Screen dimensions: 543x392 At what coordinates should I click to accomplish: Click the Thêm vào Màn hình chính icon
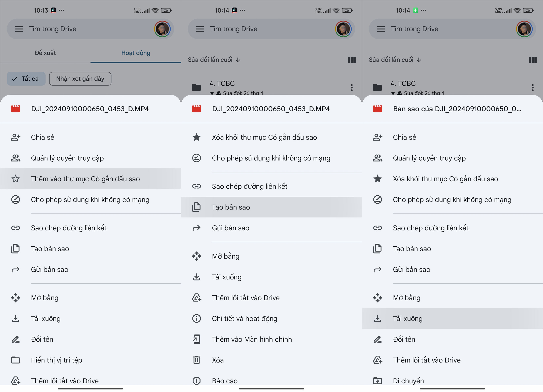tap(196, 339)
